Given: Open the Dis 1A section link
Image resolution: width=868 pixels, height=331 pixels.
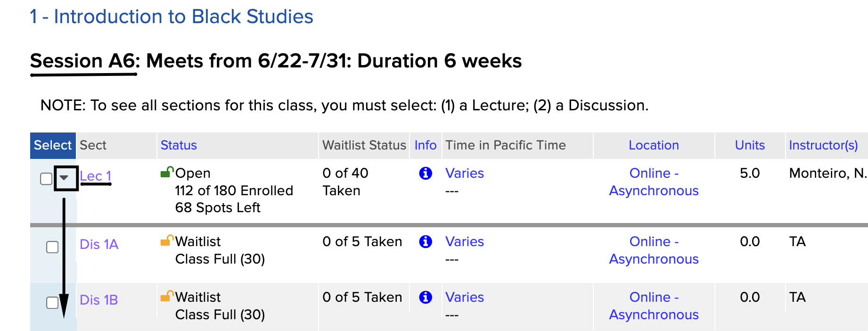Looking at the screenshot, I should click(99, 244).
